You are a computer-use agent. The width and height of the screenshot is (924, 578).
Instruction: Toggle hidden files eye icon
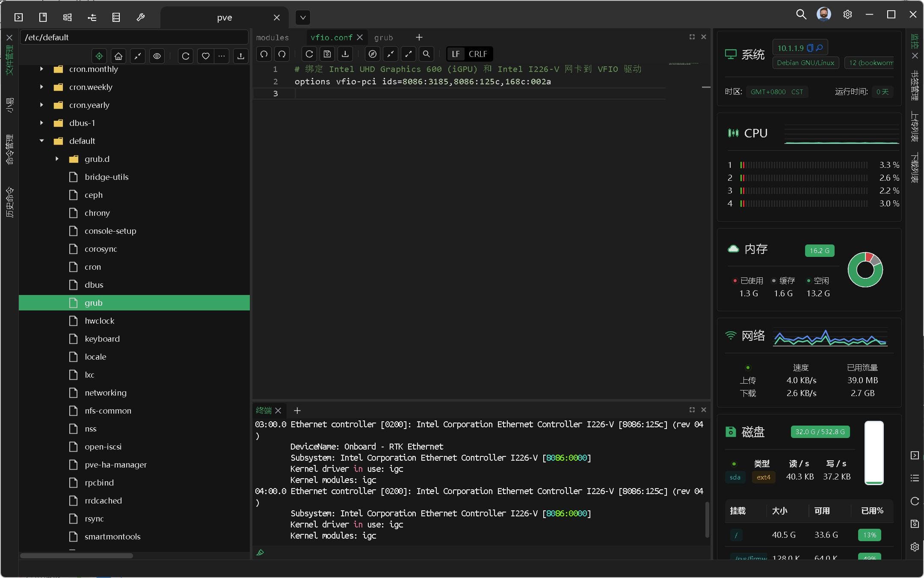[157, 56]
